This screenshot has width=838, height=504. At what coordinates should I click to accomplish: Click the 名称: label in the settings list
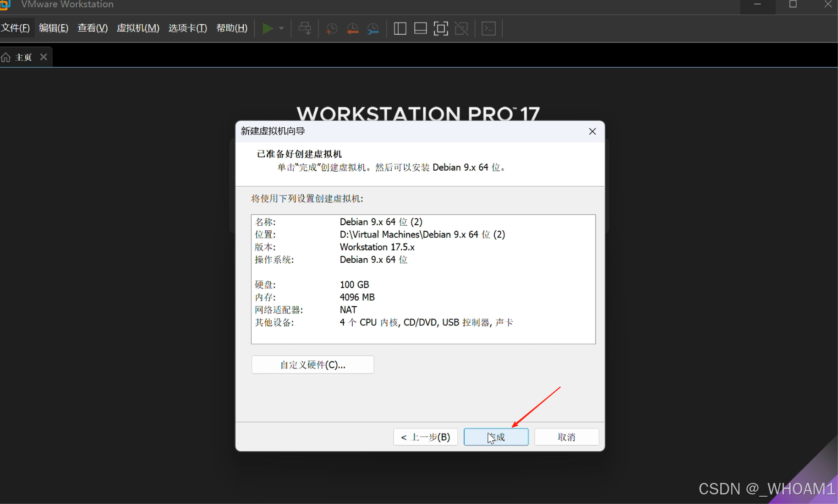265,222
